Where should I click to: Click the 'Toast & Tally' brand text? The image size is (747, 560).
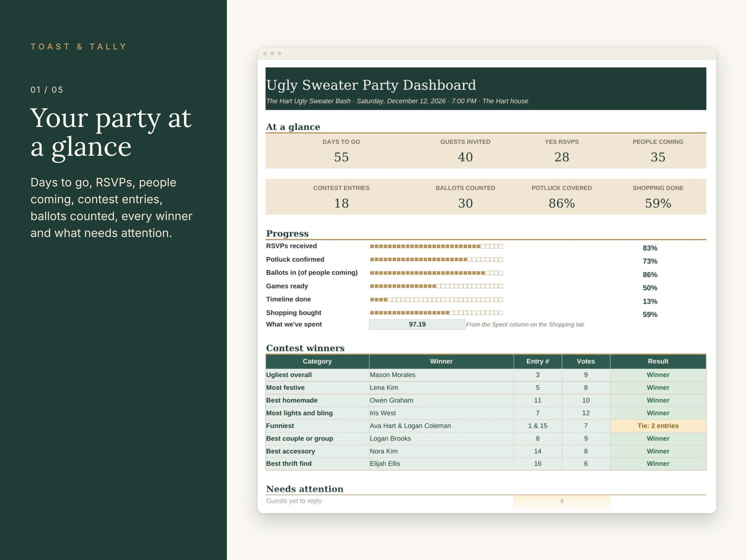[x=78, y=47]
